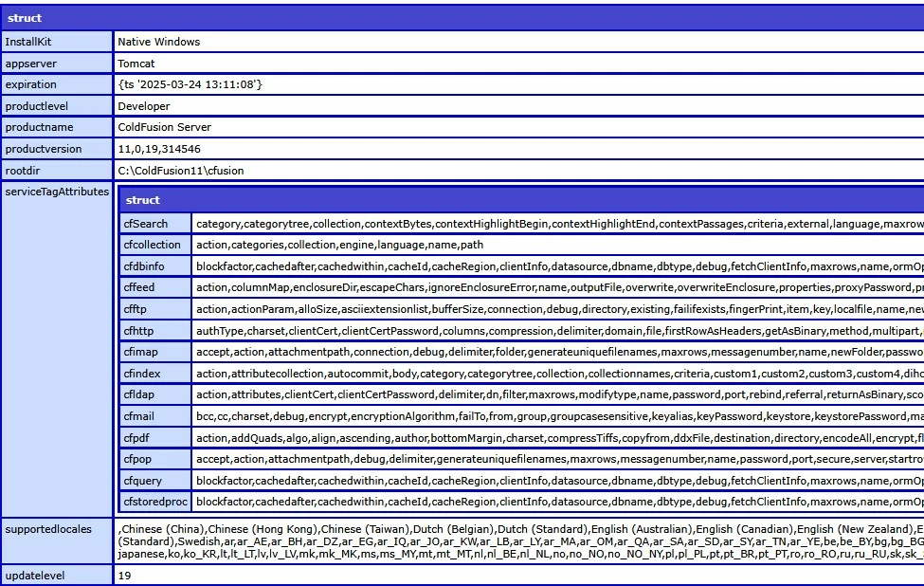Select the Native Windows value
Image resolution: width=924 pixels, height=586 pixels.
point(158,42)
